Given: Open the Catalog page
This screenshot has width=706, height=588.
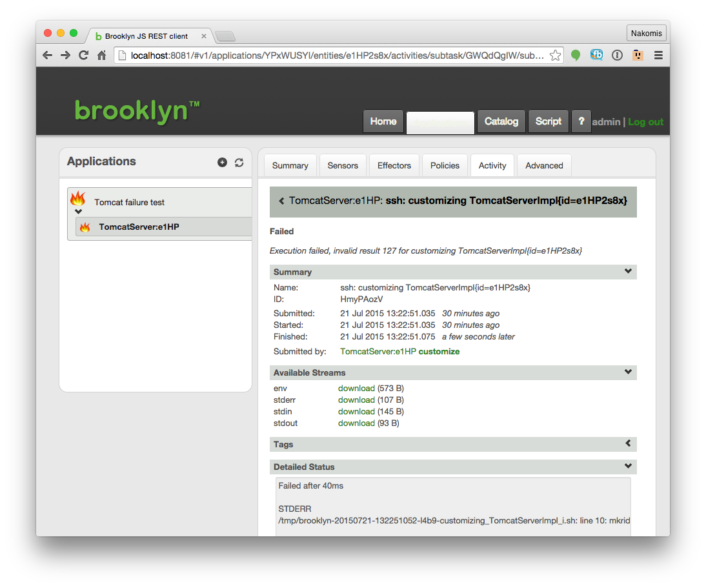Looking at the screenshot, I should [501, 121].
